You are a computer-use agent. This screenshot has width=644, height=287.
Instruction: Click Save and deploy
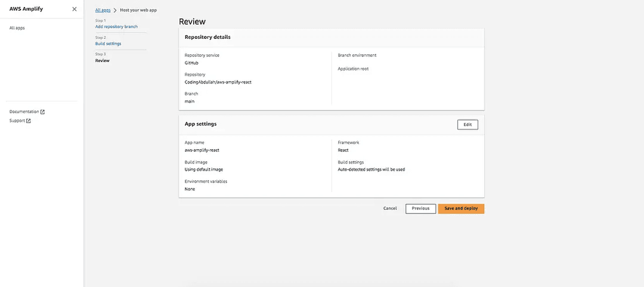coord(461,208)
